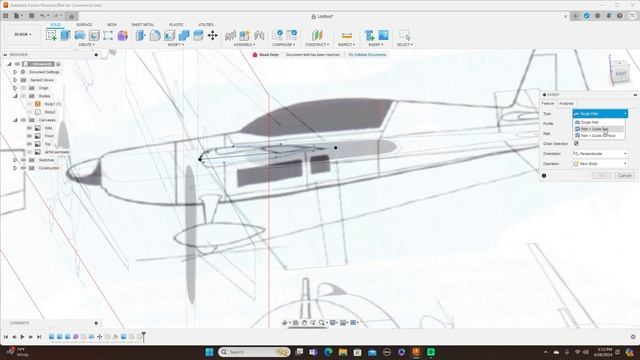
Task: Open the Design workspace dropdown
Action: (x=22, y=35)
